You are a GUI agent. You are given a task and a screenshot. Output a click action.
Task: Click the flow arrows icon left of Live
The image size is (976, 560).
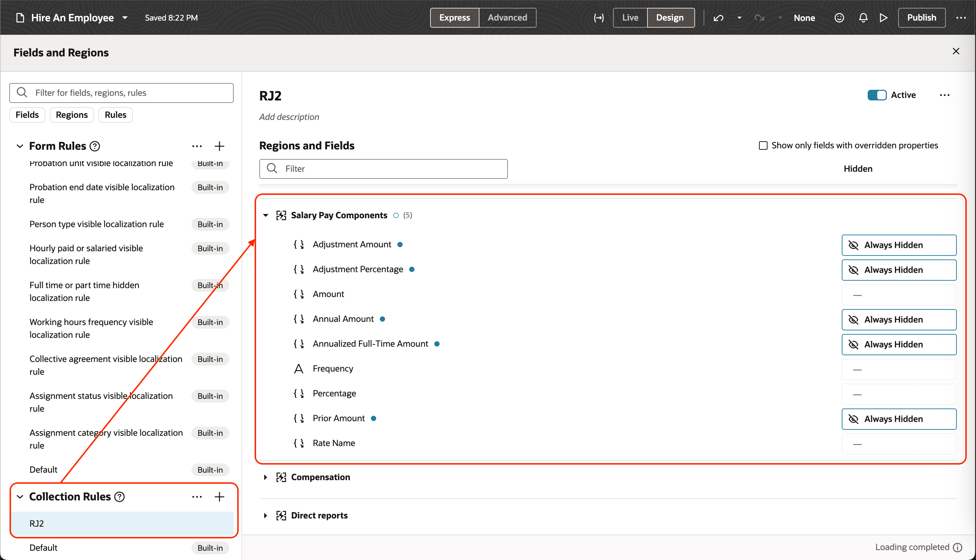click(x=599, y=18)
